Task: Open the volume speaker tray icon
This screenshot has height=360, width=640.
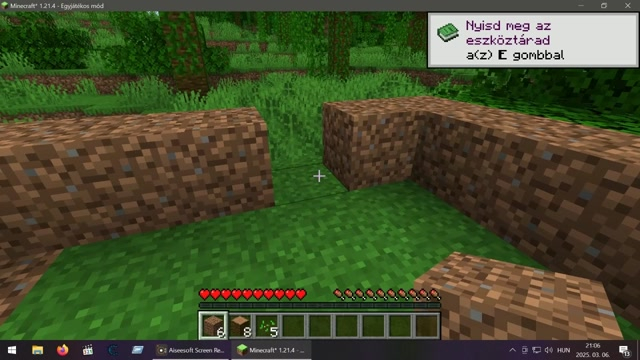Action: (549, 350)
